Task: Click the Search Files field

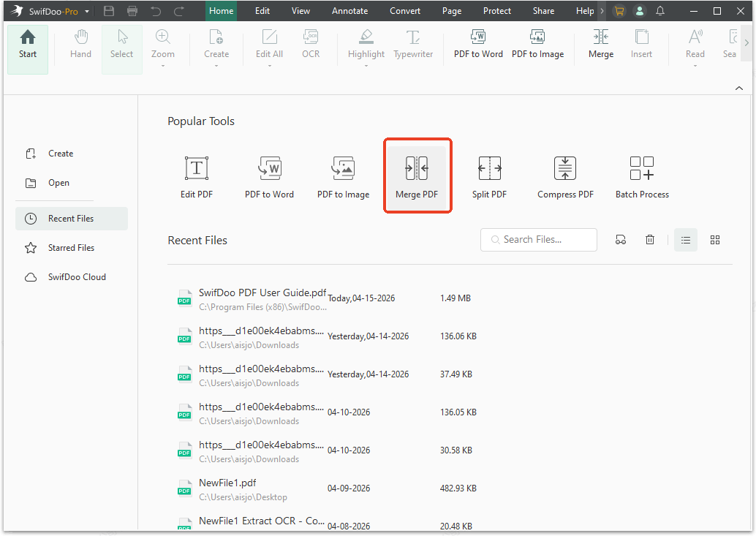Action: pos(538,239)
